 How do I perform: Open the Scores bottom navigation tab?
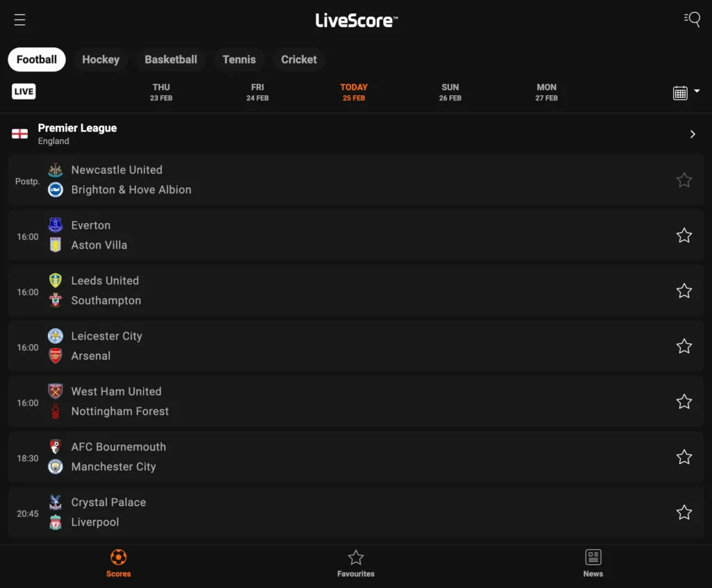tap(118, 564)
